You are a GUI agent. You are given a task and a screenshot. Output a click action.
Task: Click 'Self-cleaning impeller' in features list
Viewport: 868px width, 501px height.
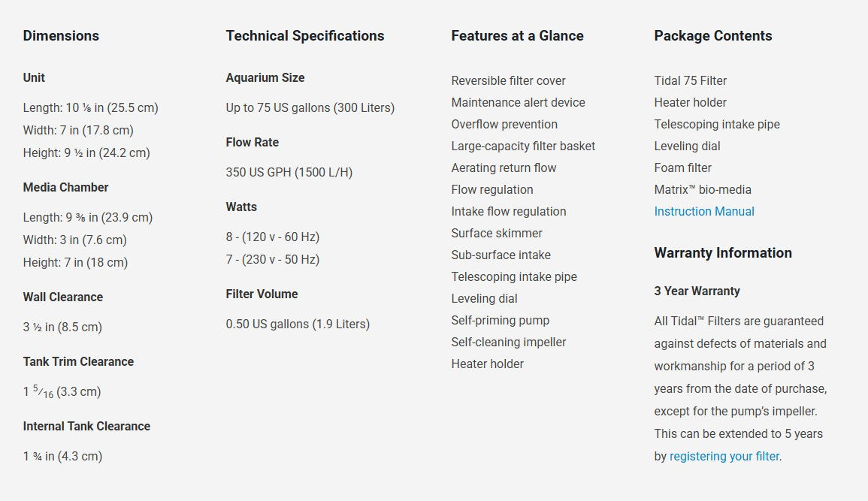click(x=508, y=342)
